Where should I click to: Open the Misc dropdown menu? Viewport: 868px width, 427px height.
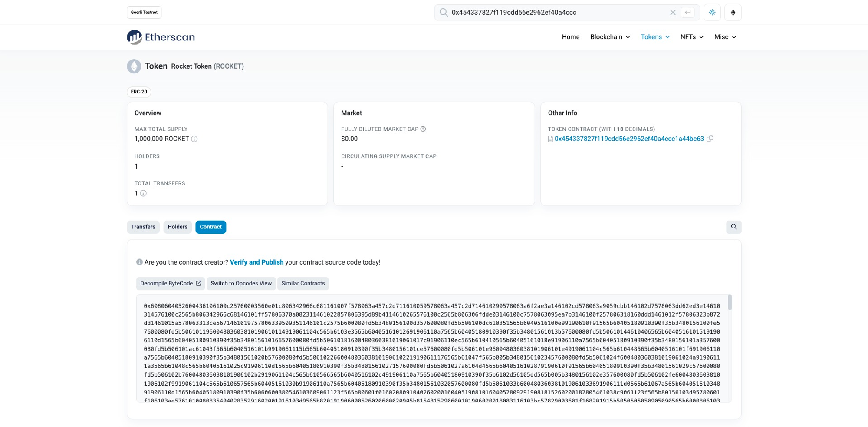(725, 37)
